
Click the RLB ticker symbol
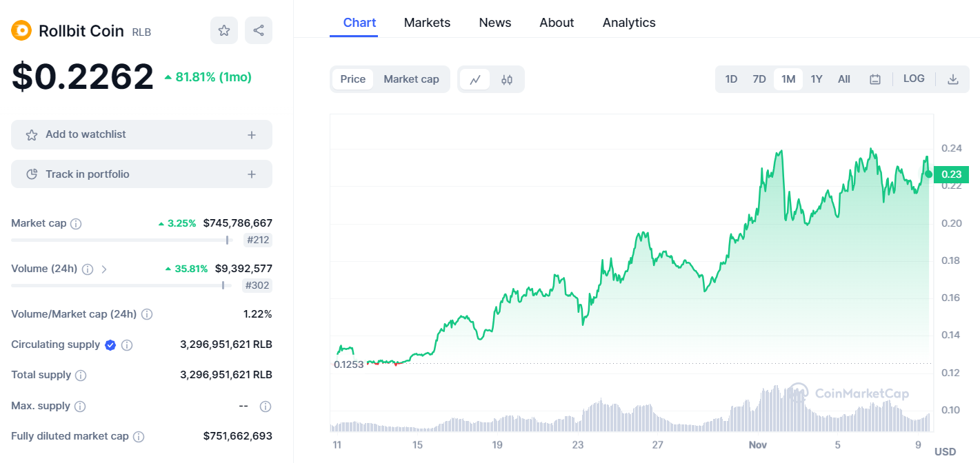[141, 32]
